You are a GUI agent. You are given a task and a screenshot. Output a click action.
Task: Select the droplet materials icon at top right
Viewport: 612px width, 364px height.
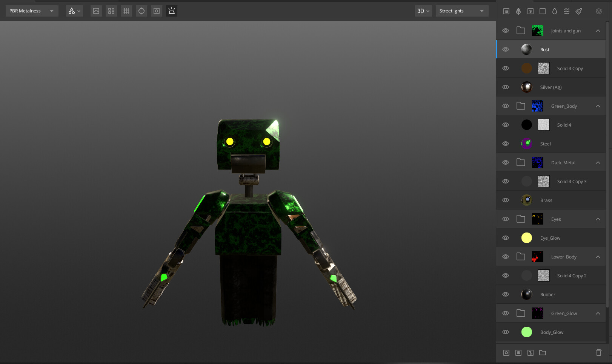click(554, 11)
